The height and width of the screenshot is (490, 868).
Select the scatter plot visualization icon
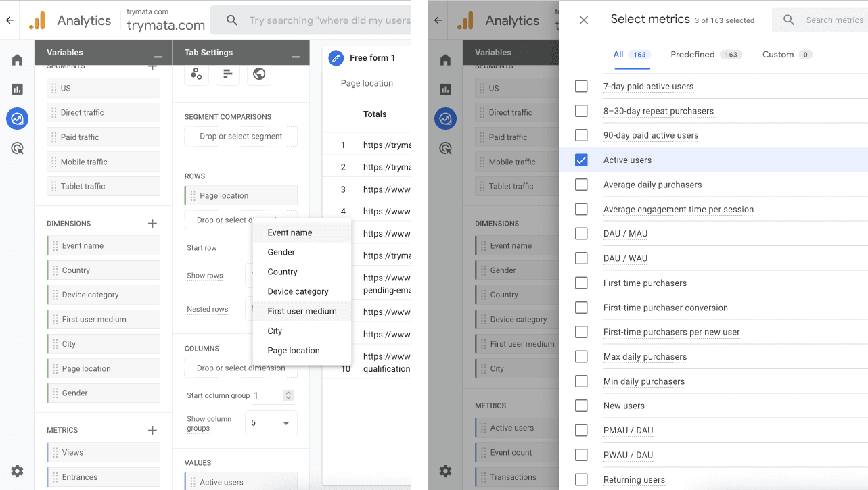196,74
